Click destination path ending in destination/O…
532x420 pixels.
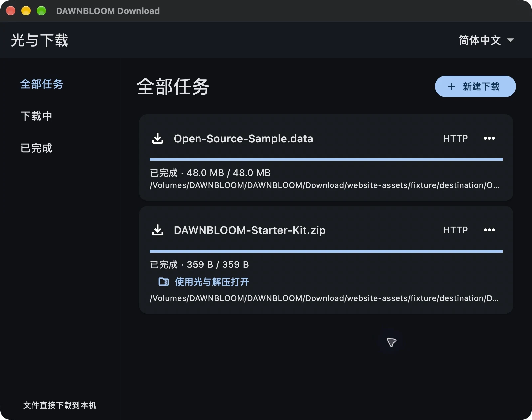pos(325,185)
